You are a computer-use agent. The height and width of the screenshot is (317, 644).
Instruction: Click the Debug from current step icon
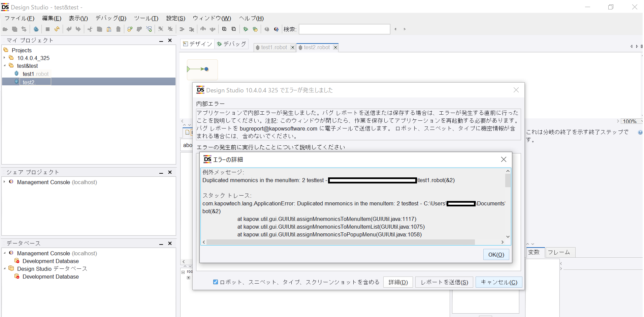255,29
